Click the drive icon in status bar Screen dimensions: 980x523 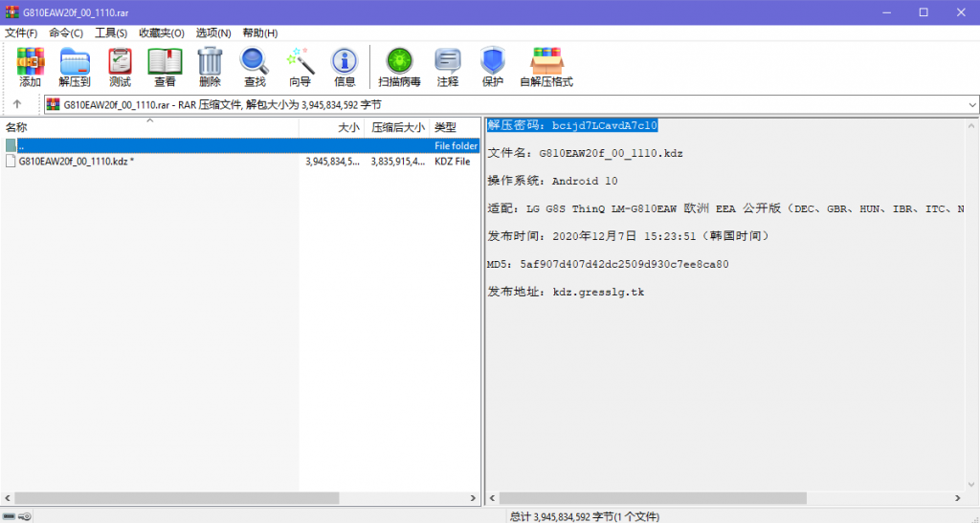click(9, 516)
